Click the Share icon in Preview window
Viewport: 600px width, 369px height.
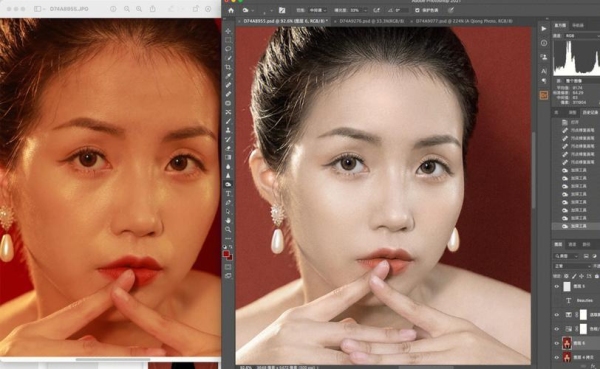click(x=152, y=9)
